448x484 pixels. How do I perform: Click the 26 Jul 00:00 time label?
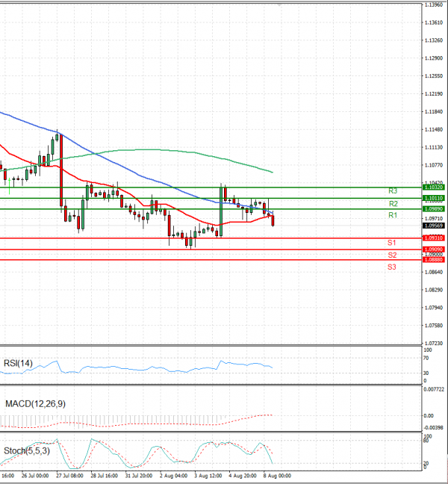[x=35, y=476]
